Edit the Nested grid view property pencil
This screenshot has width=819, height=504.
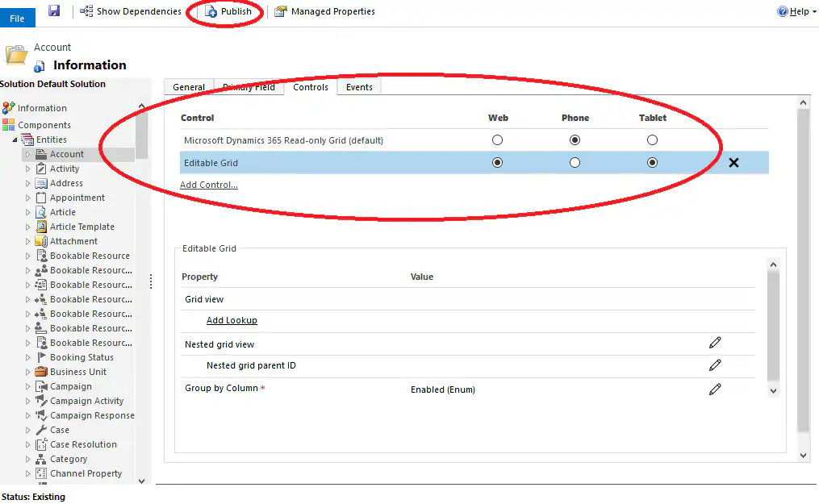click(715, 342)
